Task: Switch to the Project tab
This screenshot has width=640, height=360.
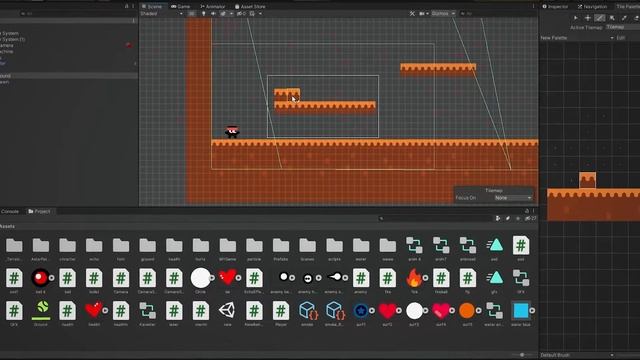Action: pyautogui.click(x=39, y=211)
